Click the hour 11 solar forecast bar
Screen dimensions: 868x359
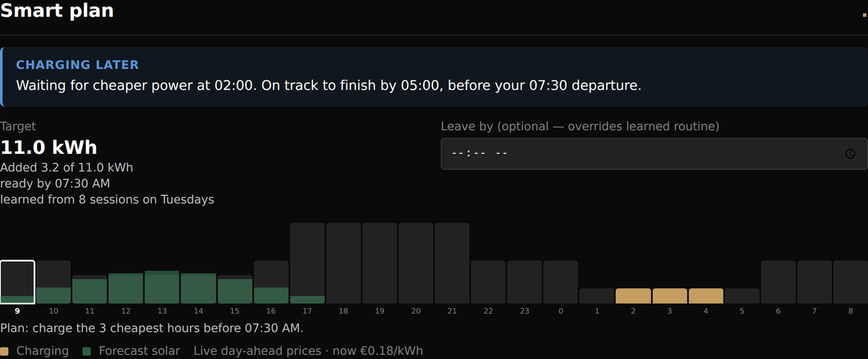click(90, 290)
